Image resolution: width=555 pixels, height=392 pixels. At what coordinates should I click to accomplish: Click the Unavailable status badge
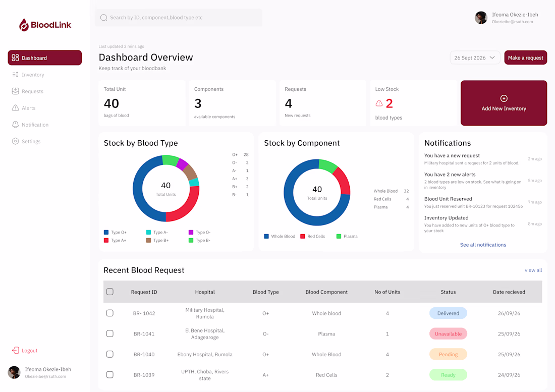[x=448, y=333]
